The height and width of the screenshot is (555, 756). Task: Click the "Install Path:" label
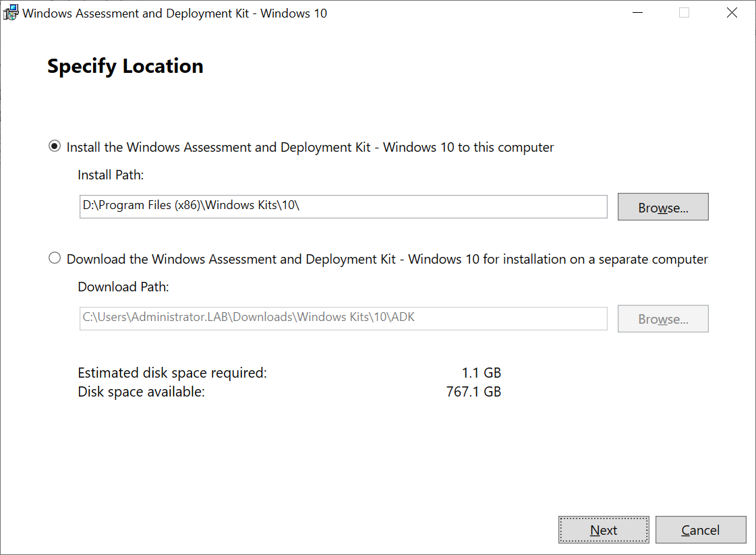pyautogui.click(x=111, y=175)
